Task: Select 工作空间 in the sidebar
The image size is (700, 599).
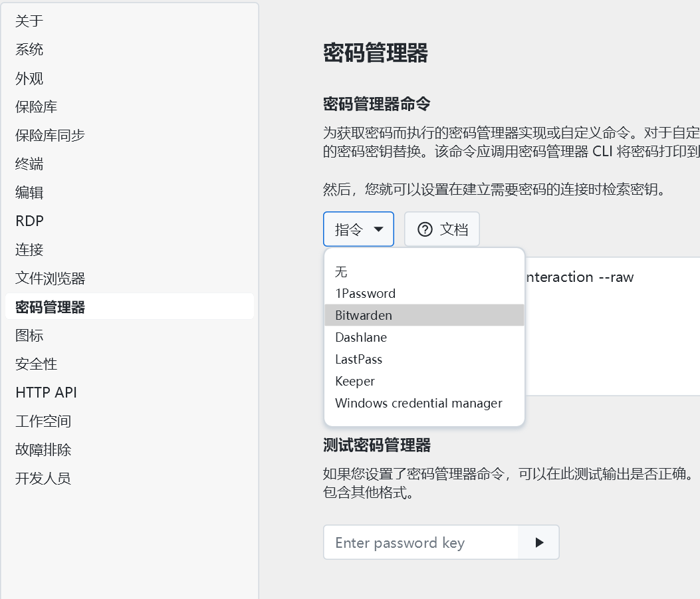Action: coord(130,421)
